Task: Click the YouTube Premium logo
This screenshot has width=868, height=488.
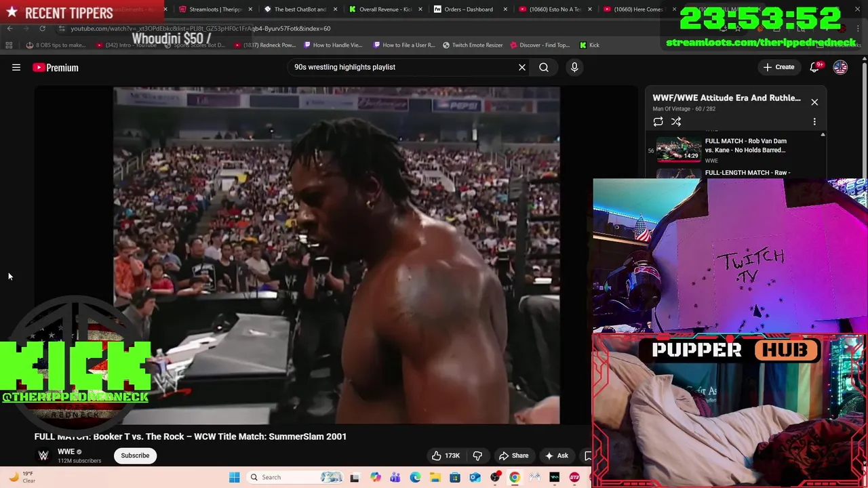Action: (x=56, y=67)
